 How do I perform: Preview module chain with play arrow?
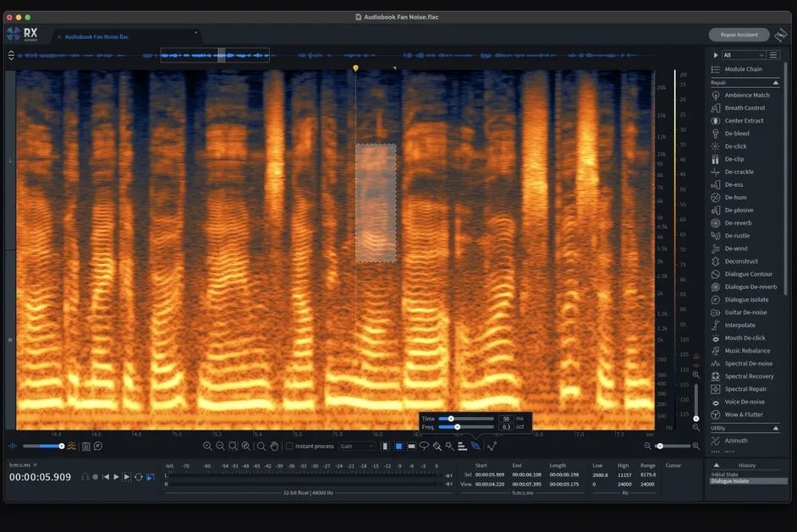[x=716, y=55]
